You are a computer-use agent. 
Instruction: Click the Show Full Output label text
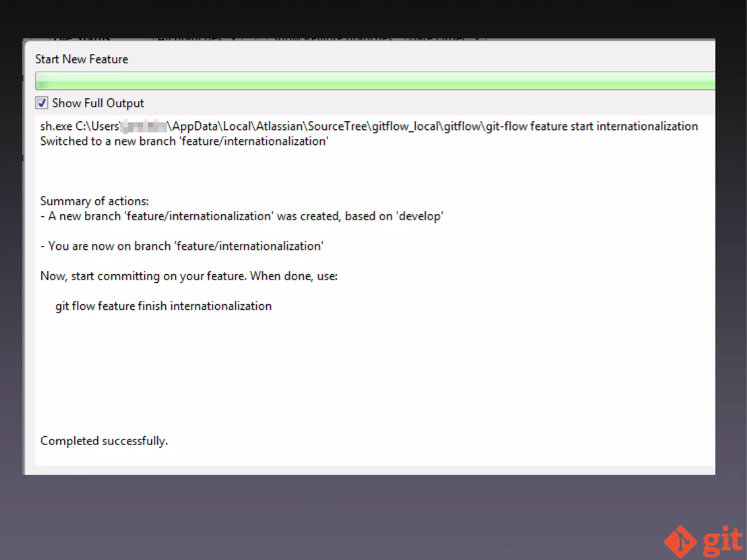98,103
